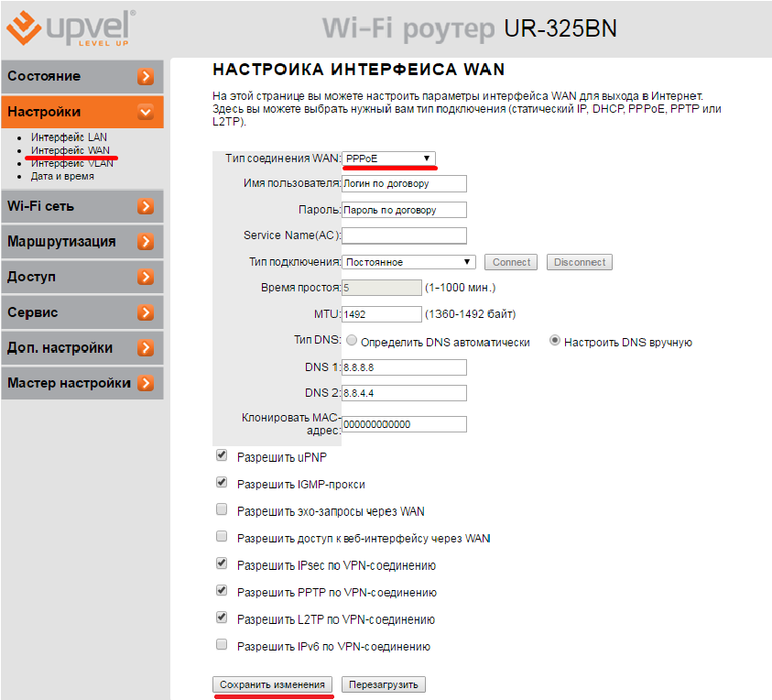Expand Wi-Fi сеть arrow icon
The width and height of the screenshot is (772, 700).
145,206
